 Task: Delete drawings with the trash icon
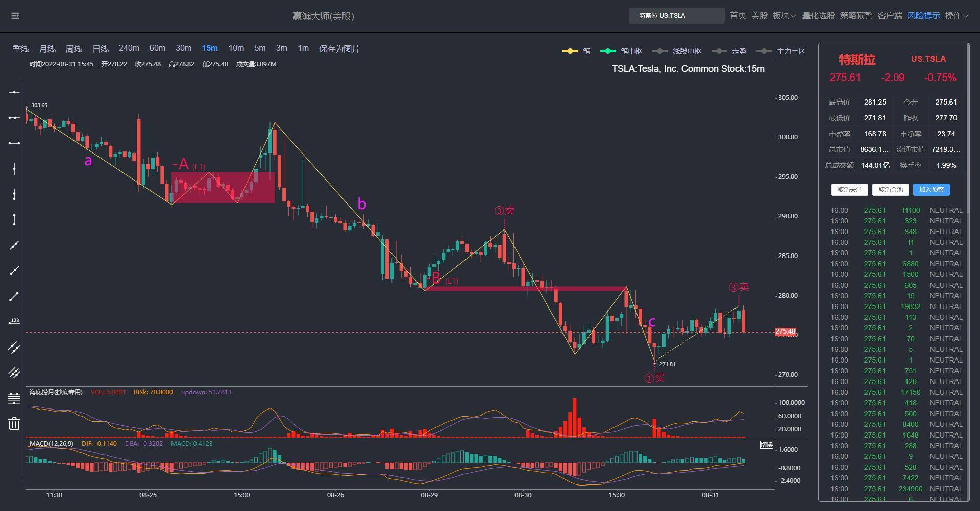[x=14, y=424]
